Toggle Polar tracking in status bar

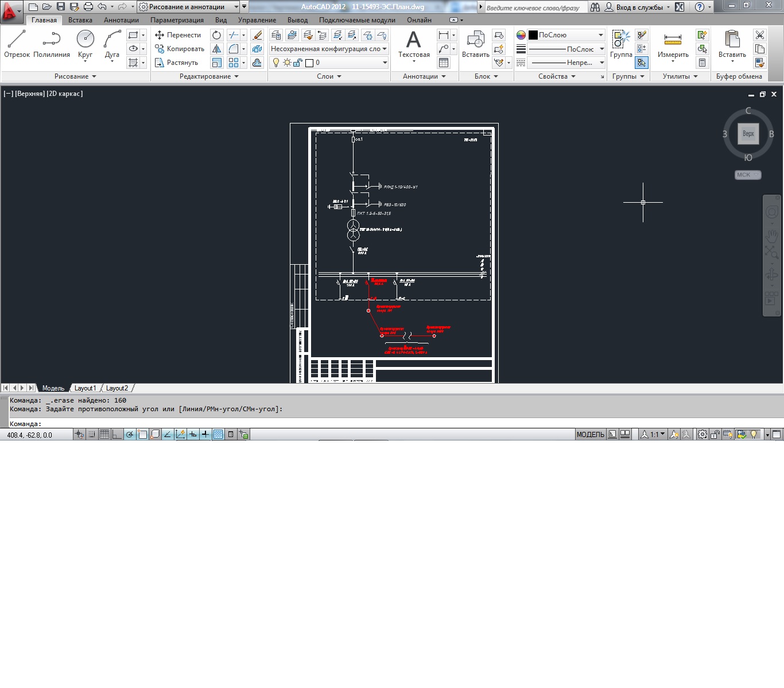point(130,435)
